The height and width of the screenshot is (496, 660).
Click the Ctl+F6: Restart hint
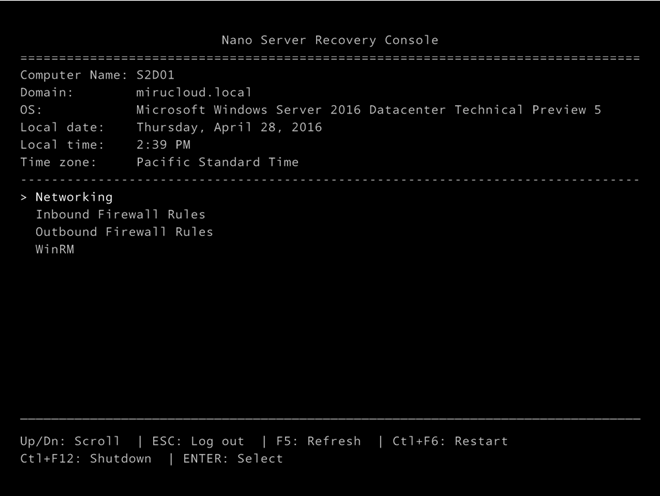coord(450,441)
